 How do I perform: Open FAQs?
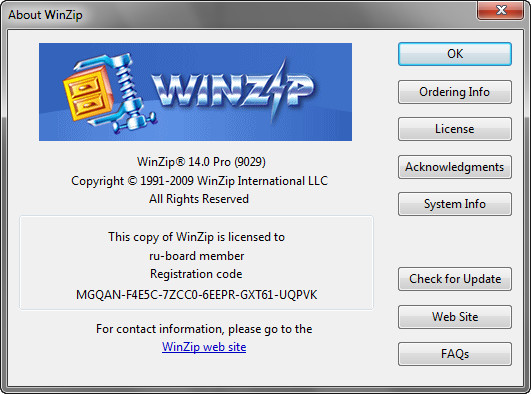455,354
